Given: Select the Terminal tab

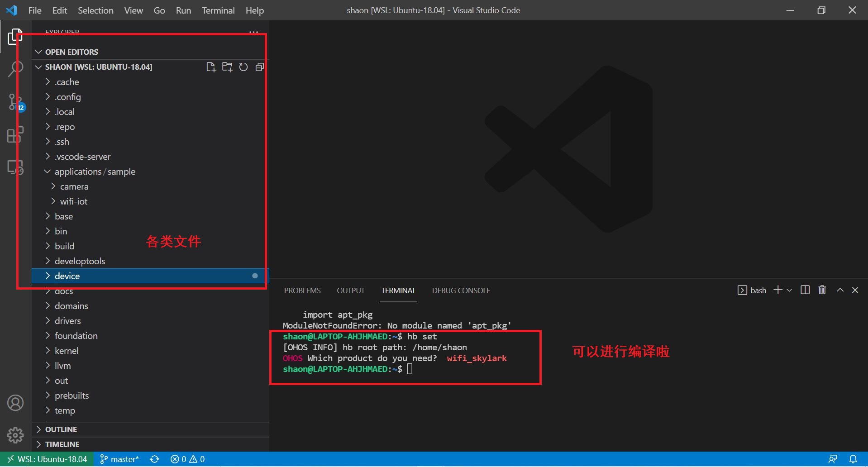Looking at the screenshot, I should coord(398,291).
